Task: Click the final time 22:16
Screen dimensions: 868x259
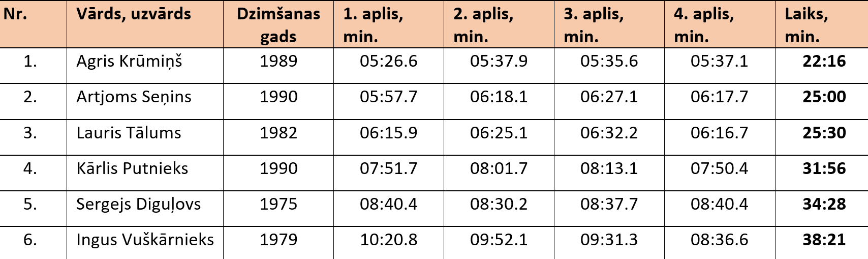Action: point(824,62)
